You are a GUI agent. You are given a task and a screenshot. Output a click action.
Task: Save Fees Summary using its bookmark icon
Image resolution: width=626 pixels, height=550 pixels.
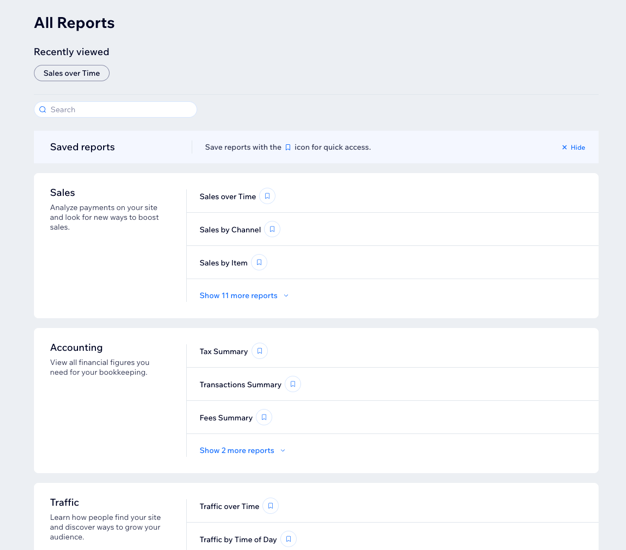pyautogui.click(x=264, y=418)
